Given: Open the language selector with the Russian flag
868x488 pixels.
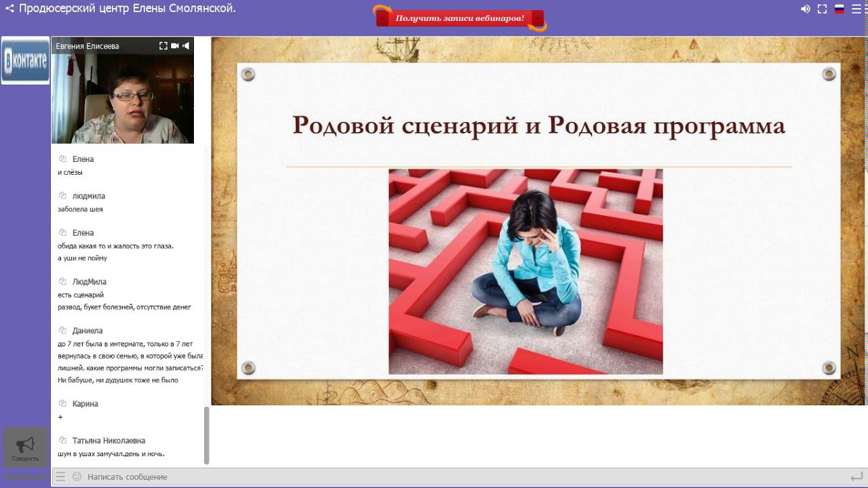Looking at the screenshot, I should [x=840, y=9].
